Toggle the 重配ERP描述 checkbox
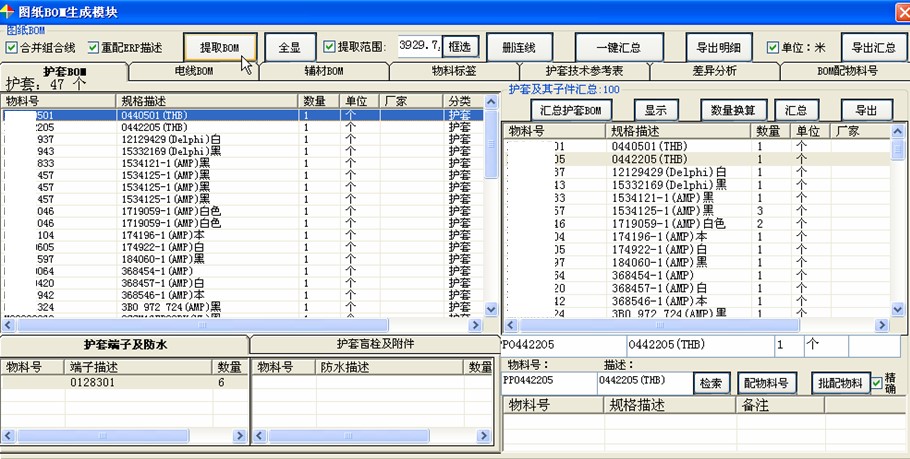This screenshot has height=459, width=910. pyautogui.click(x=93, y=47)
